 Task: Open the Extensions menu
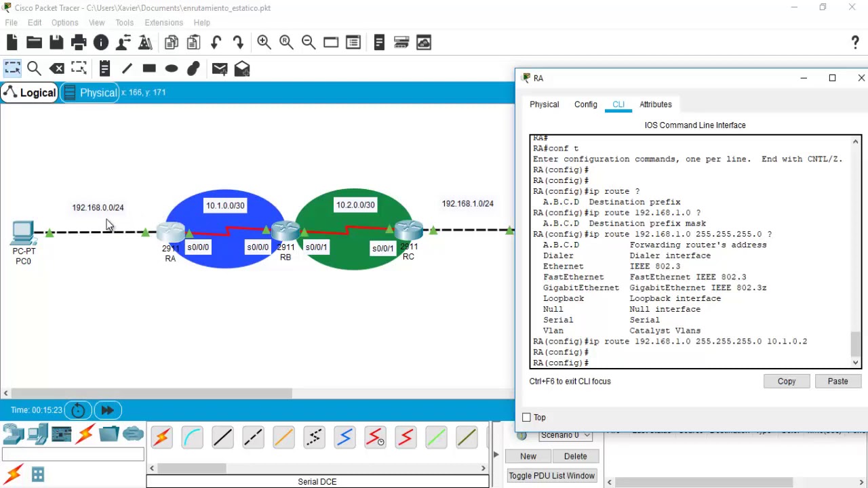(x=163, y=22)
